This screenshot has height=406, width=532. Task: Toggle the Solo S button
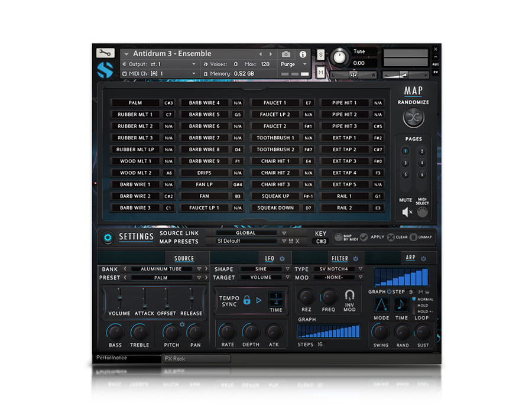coord(320,54)
